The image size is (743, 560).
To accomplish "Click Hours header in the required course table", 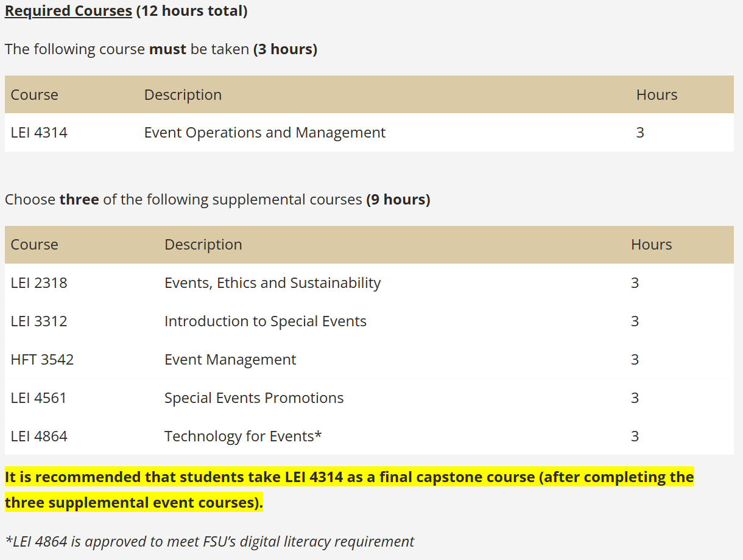I will point(657,95).
